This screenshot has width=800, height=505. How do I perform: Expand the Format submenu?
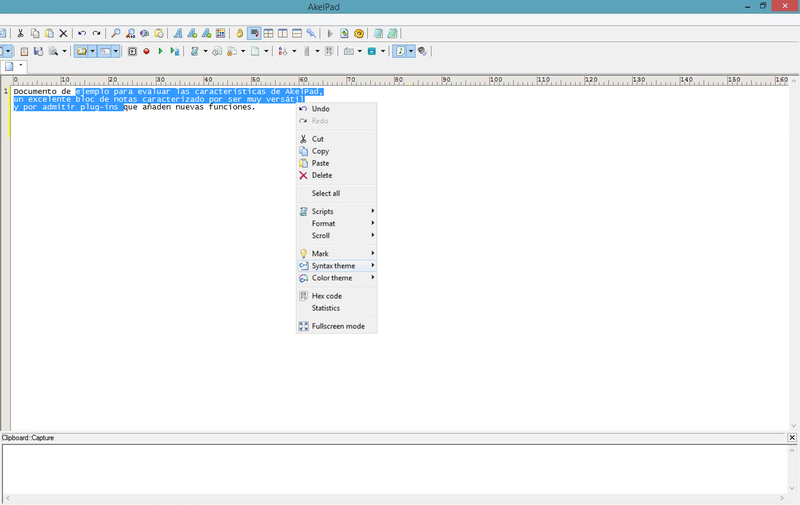tap(337, 223)
